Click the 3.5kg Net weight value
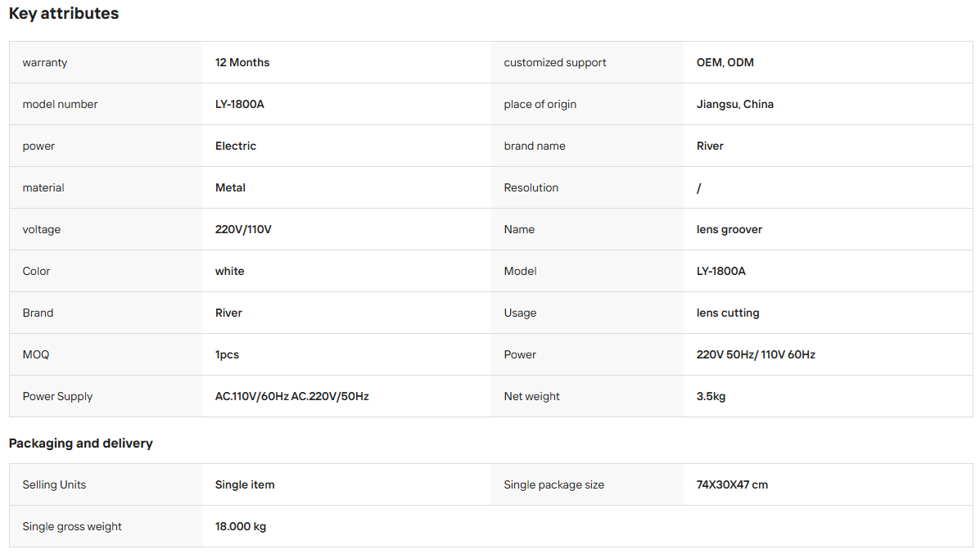The height and width of the screenshot is (554, 980). pyautogui.click(x=711, y=397)
